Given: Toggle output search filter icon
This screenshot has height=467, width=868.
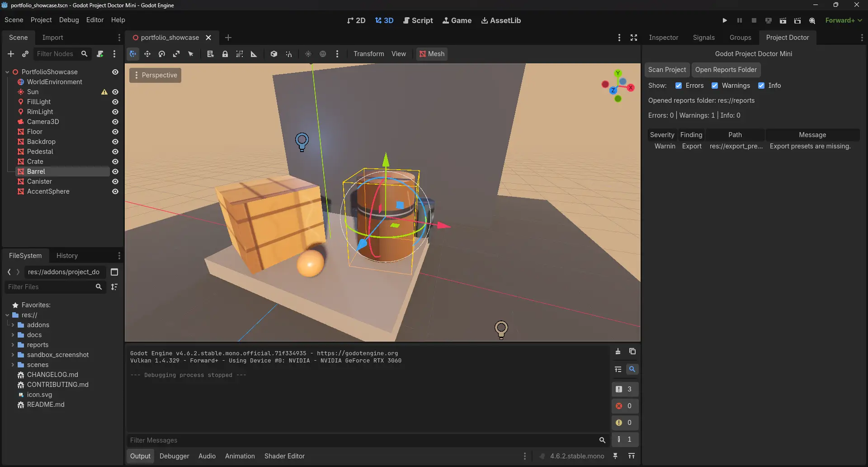Looking at the screenshot, I should [632, 369].
